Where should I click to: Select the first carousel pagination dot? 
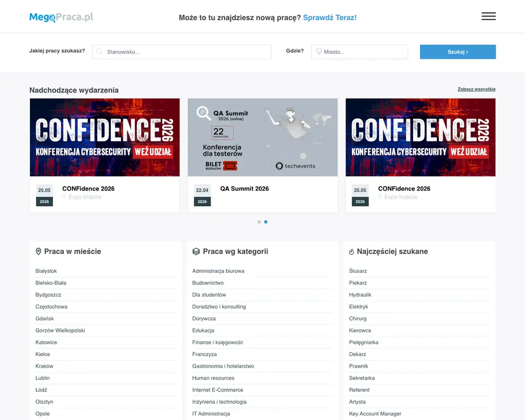(259, 222)
